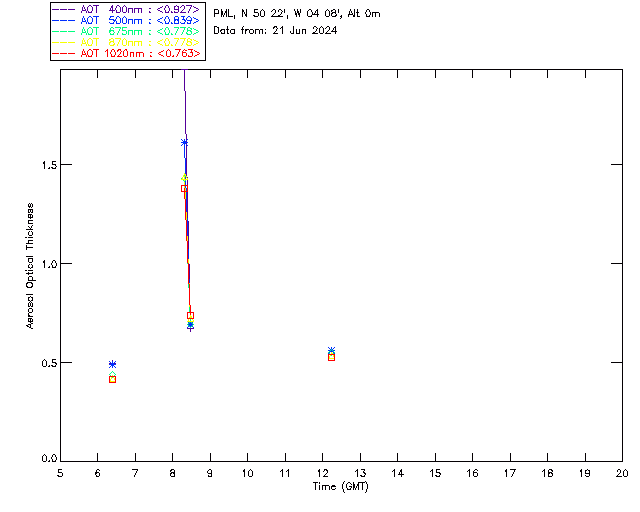Click the blue asterisk marker near 1.6 AOT
The image size is (640, 512).
point(184,142)
